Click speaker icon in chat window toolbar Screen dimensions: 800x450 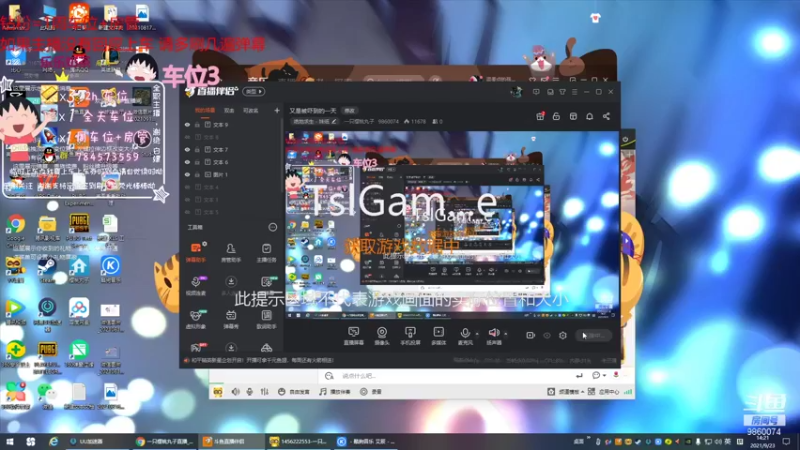[235, 392]
